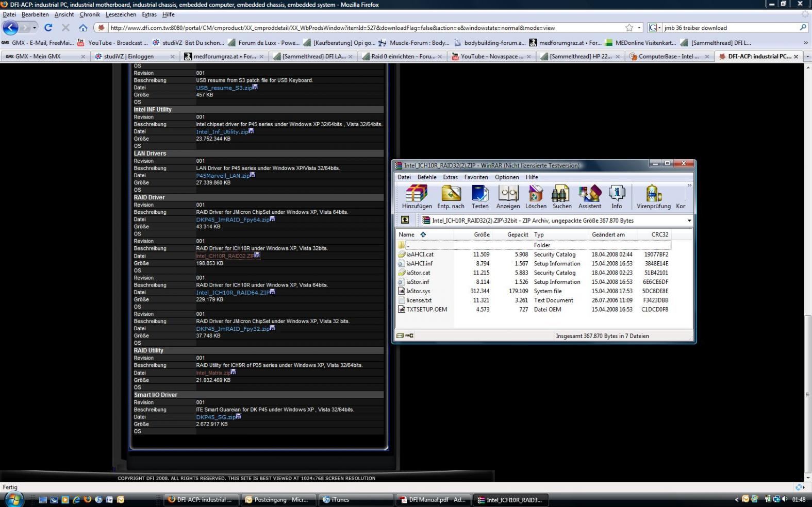Open new tab list arrow in Firefox

pos(807,56)
